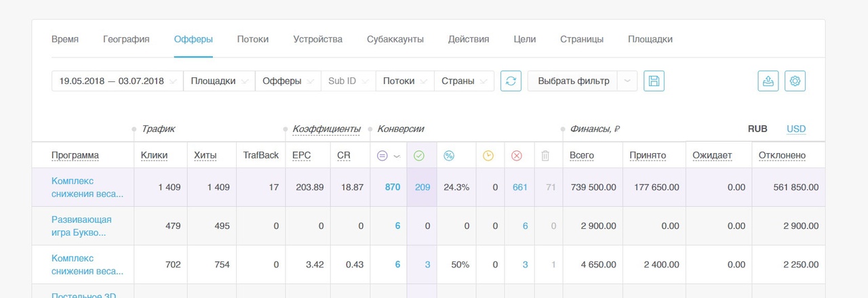Open the Sub ID filter dropdown
This screenshot has height=298, width=868.
[348, 81]
